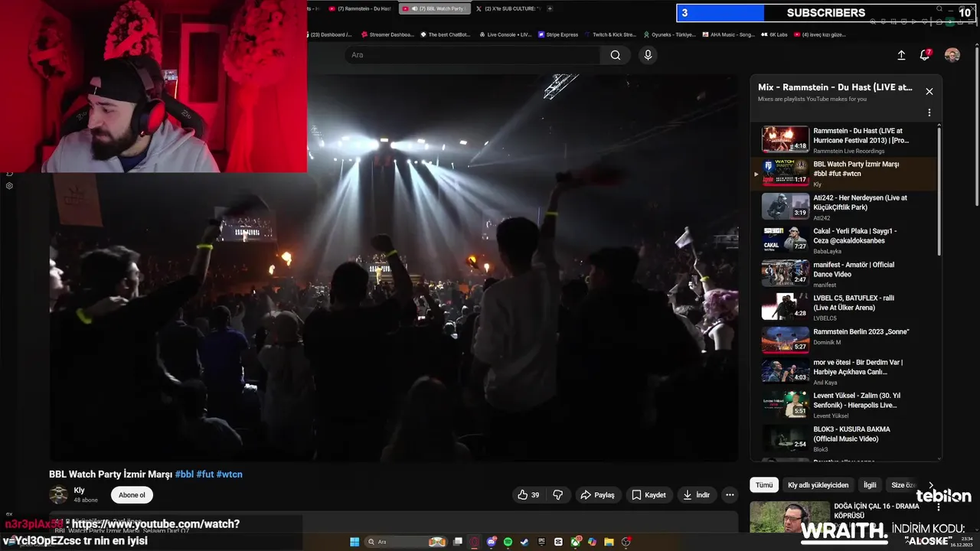Share the video via Paylaş

pos(597,495)
